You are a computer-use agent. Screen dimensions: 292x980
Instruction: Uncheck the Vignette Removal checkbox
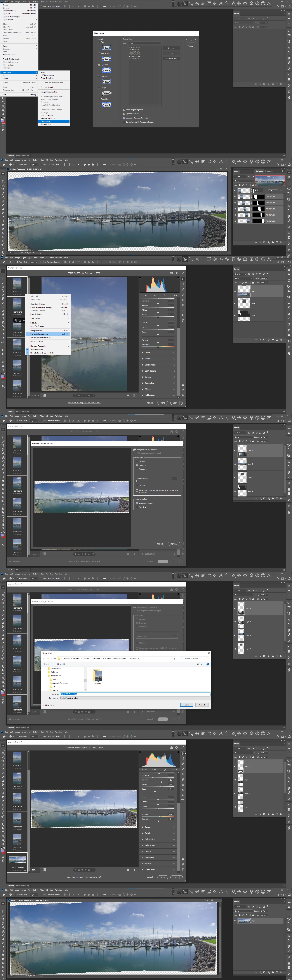tap(124, 114)
